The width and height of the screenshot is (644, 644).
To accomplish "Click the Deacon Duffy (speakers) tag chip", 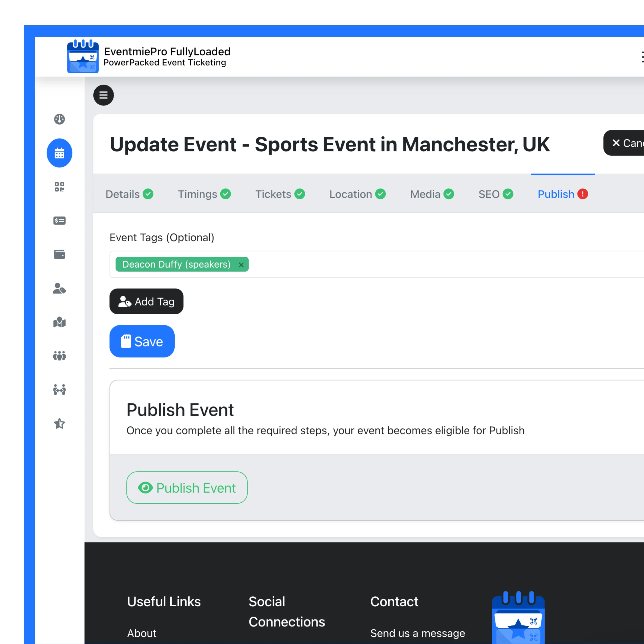I will click(x=182, y=264).
